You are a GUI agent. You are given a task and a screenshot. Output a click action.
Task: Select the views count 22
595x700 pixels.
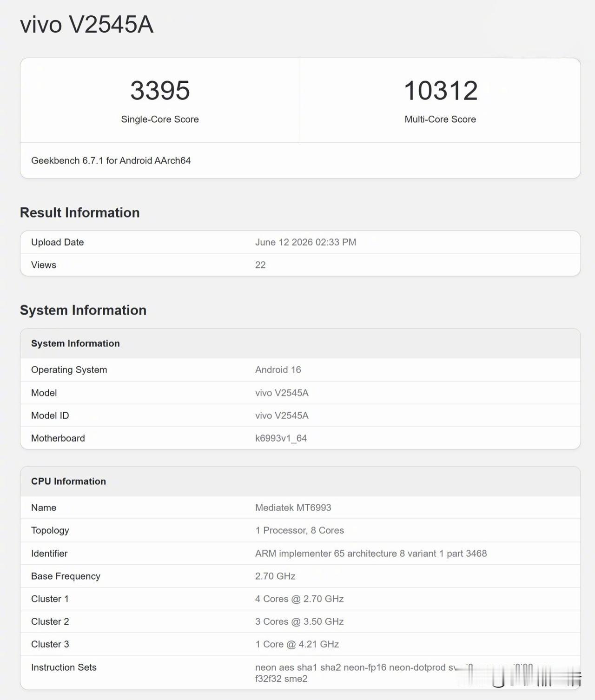[260, 265]
